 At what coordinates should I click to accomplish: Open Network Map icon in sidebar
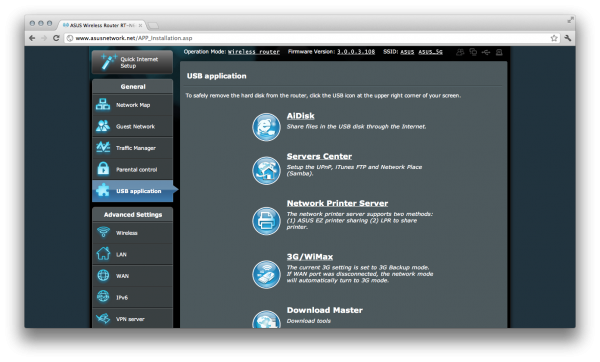point(103,104)
